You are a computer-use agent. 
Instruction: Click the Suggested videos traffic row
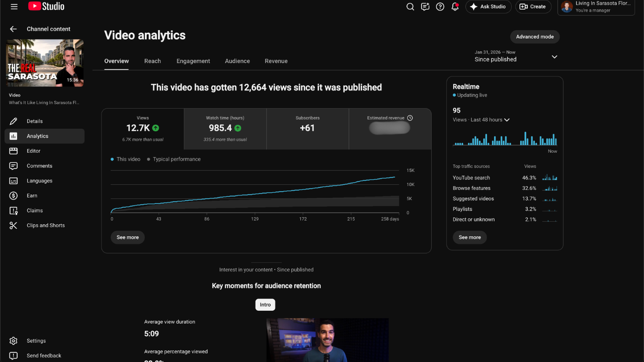[505, 199]
